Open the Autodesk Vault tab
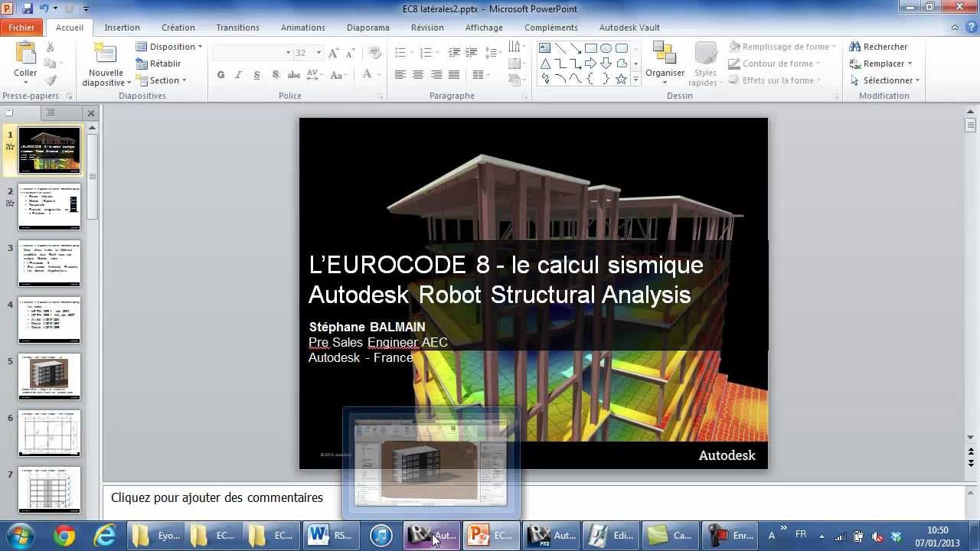 click(629, 28)
